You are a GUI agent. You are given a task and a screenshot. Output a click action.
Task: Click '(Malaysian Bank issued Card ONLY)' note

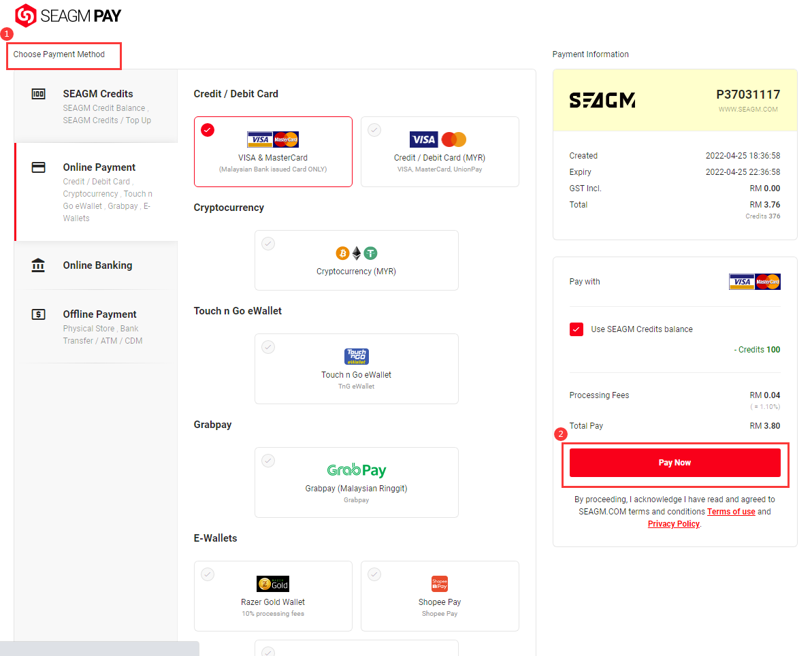(x=273, y=169)
